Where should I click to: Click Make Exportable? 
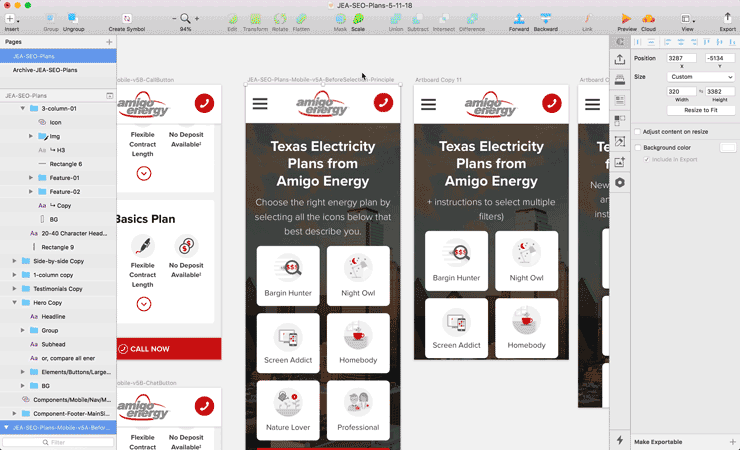(658, 442)
